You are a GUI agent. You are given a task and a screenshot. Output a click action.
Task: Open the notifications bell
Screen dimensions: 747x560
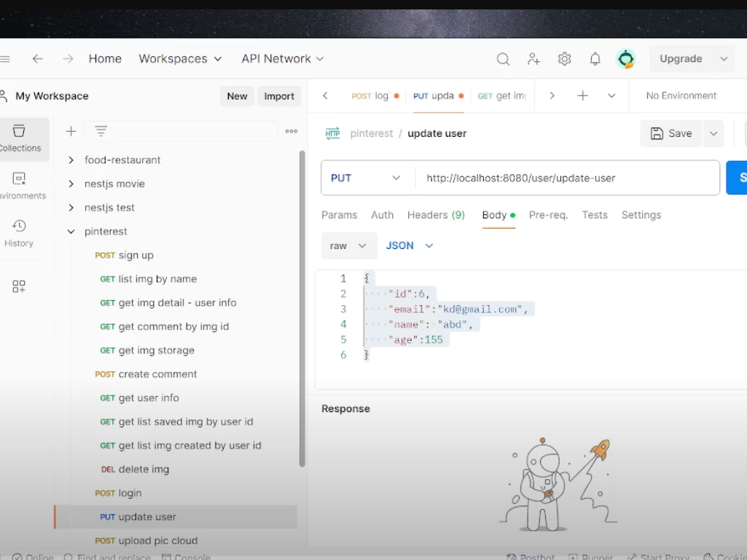pyautogui.click(x=595, y=59)
